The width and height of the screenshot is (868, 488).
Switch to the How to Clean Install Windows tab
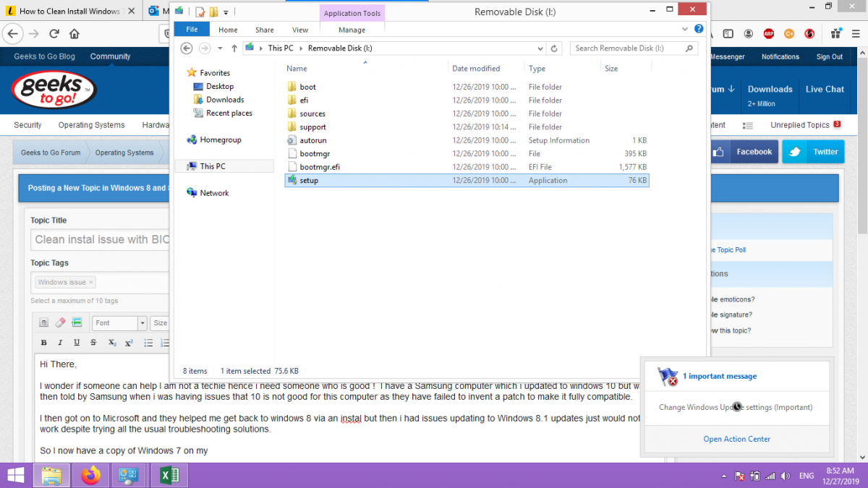(x=69, y=12)
